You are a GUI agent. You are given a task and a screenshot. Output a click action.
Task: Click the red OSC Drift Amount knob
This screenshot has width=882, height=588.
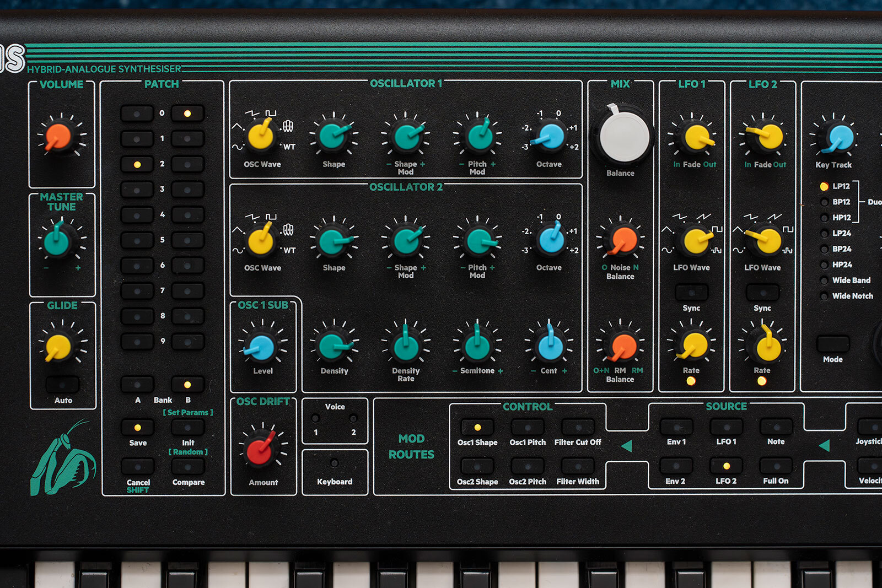click(260, 450)
